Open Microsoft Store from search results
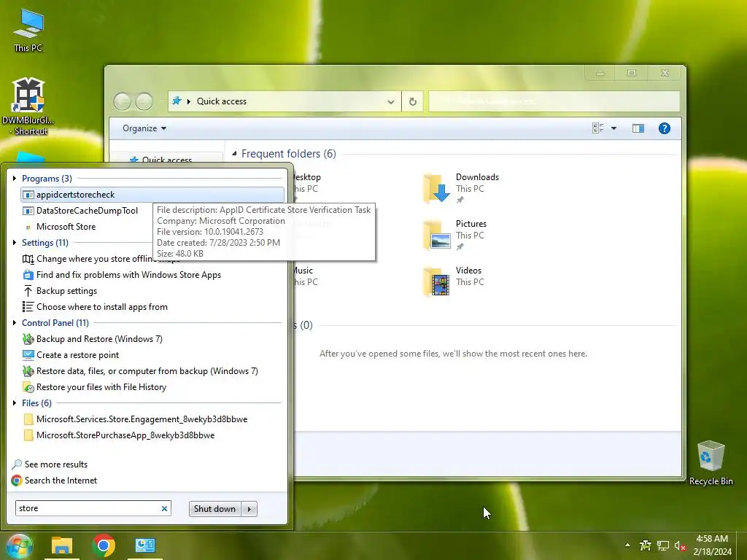This screenshot has width=747, height=560. point(66,227)
